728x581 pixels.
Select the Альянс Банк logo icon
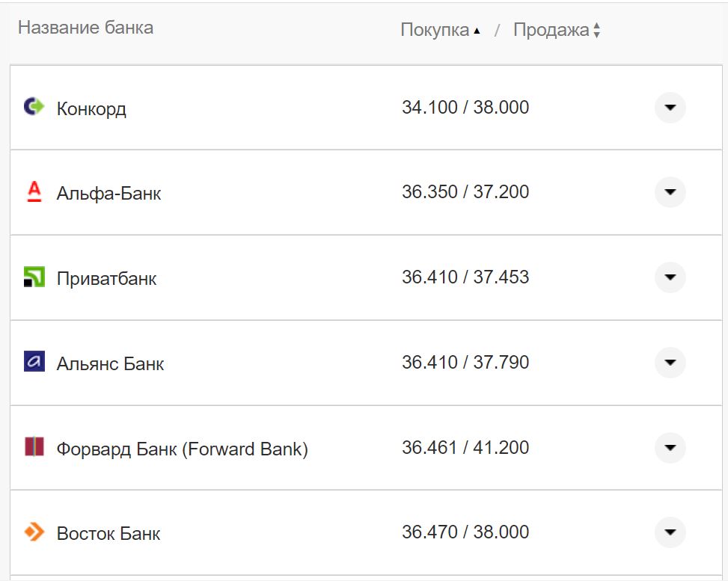pos(33,363)
